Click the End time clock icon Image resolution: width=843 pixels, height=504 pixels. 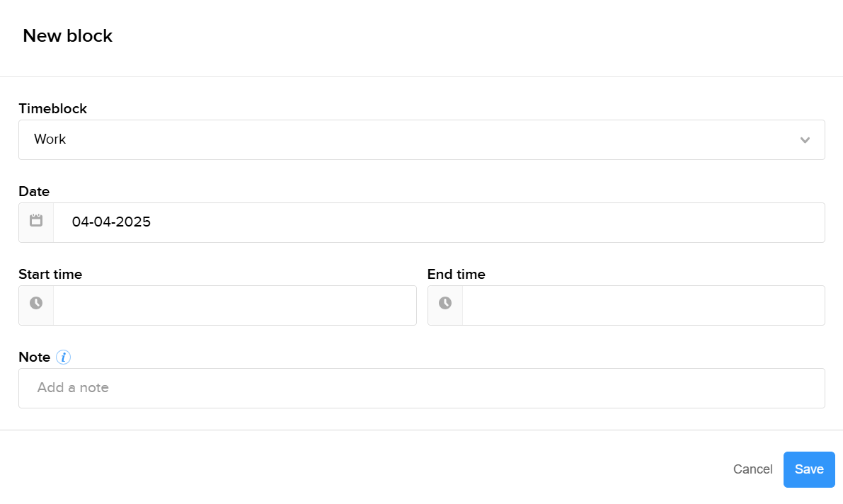tap(445, 305)
